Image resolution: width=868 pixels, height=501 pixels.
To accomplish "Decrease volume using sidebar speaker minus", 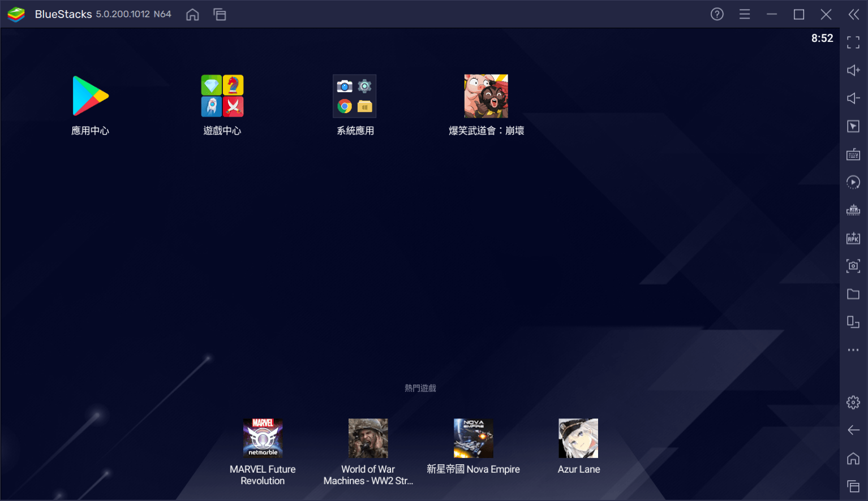I will click(x=853, y=98).
